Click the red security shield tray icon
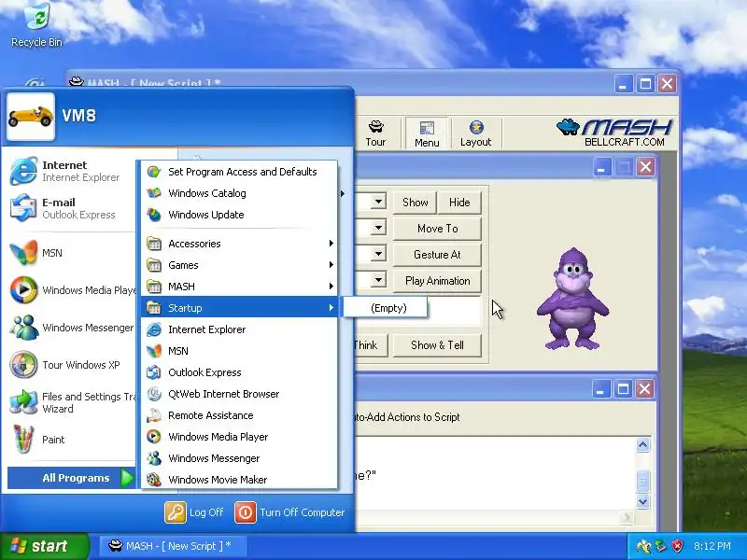The image size is (747, 560). (x=677, y=546)
